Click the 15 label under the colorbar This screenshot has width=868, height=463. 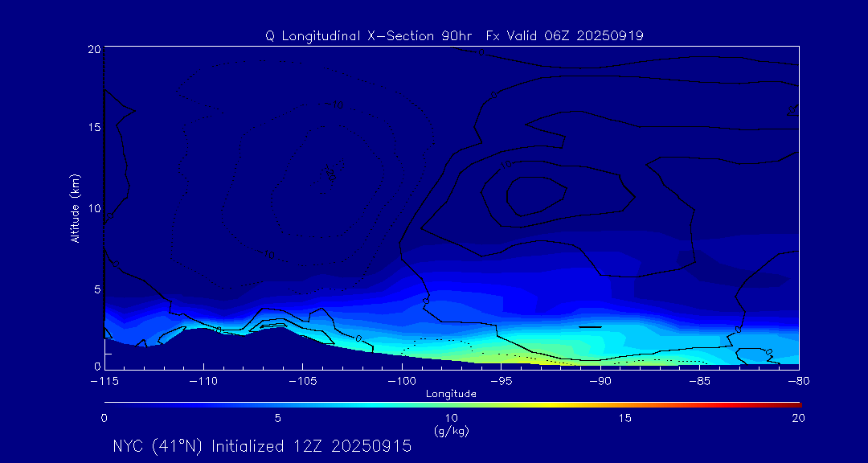pos(625,419)
